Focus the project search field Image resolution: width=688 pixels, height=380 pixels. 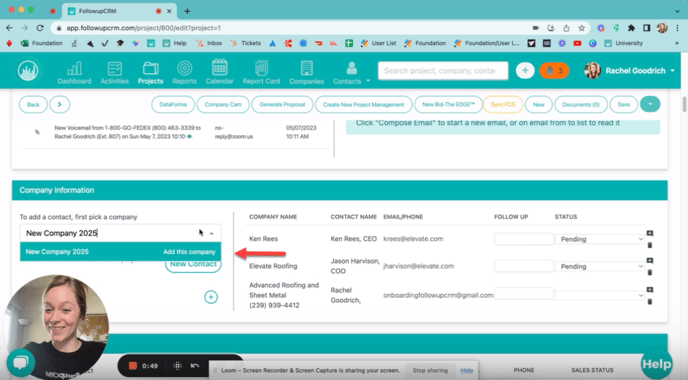(443, 71)
